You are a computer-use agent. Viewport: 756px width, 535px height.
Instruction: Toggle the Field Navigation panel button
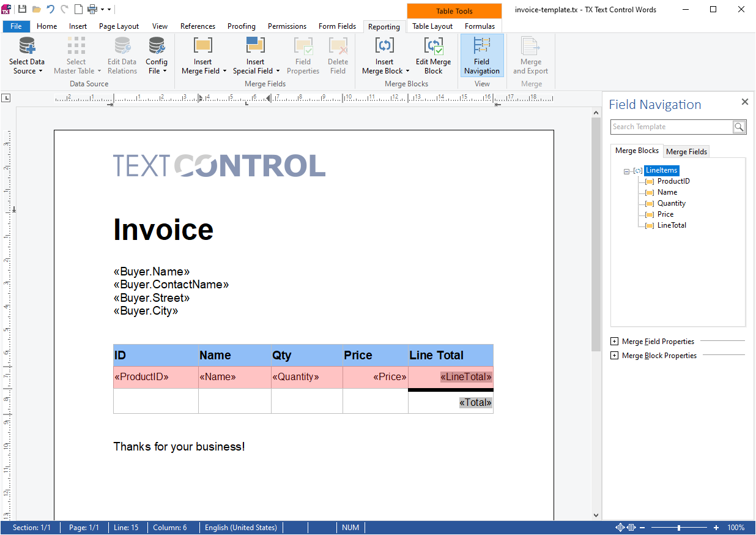482,56
